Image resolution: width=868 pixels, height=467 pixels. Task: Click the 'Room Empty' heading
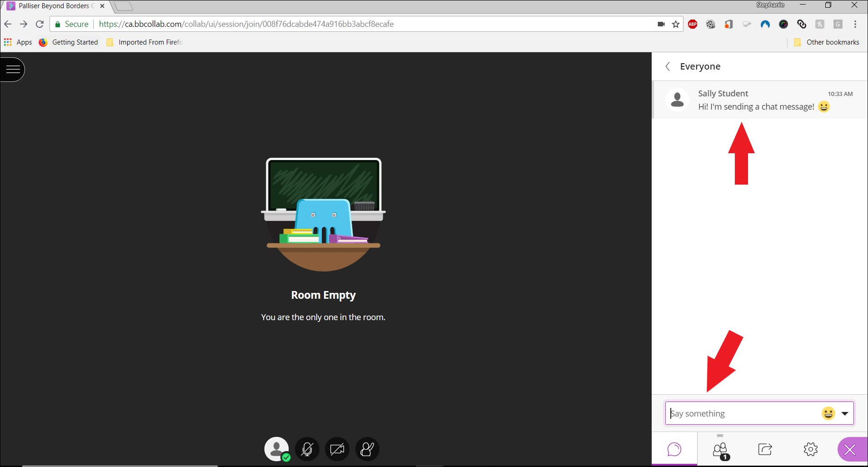[x=324, y=295]
